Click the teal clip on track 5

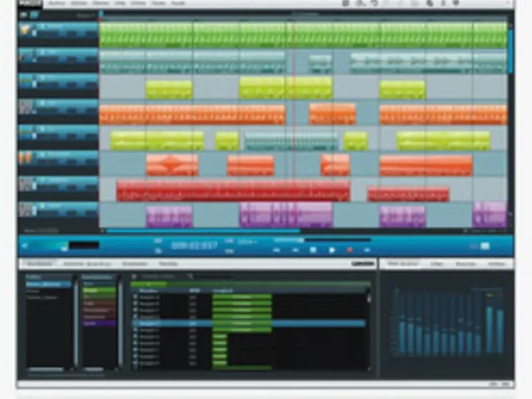point(291,141)
